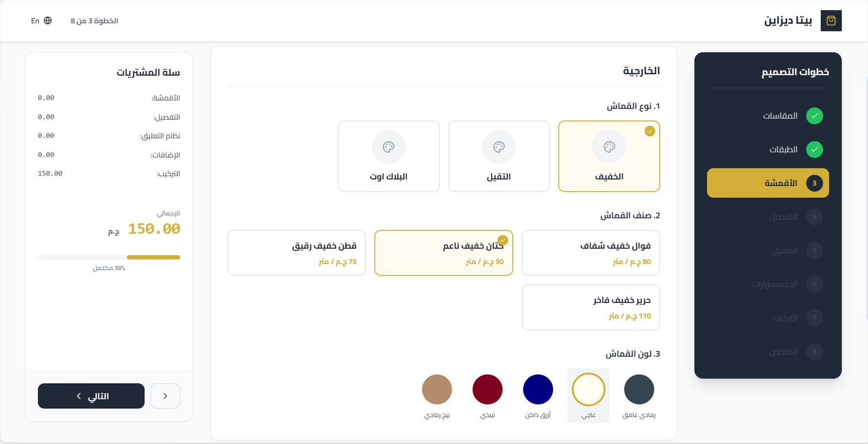Viewport: 868px width, 444px height.
Task: Click En to switch language
Action: 35,20
